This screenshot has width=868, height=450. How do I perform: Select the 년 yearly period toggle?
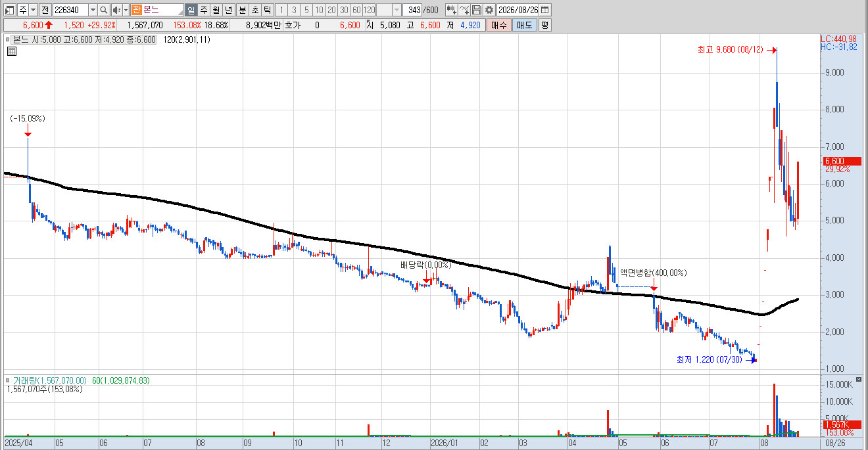point(228,10)
